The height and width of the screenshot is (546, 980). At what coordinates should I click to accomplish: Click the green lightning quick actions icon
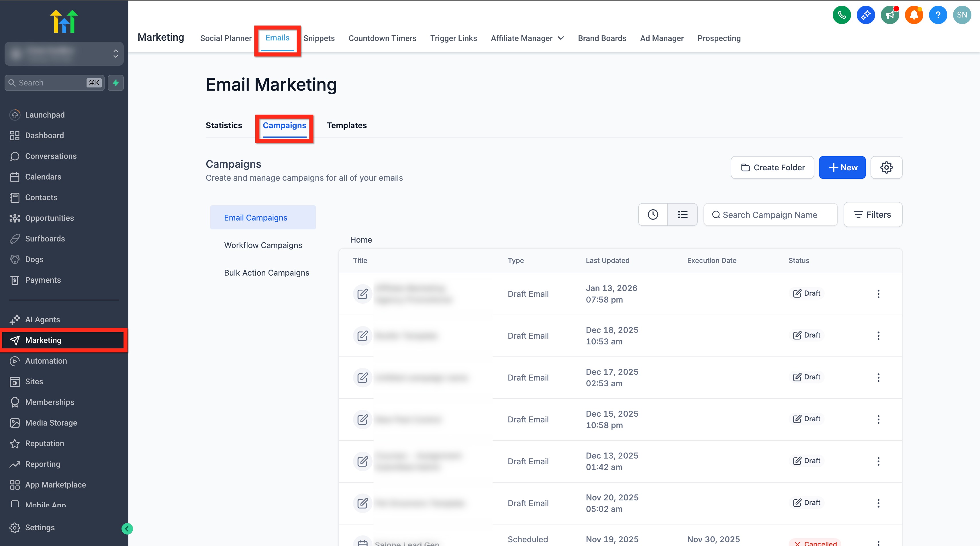tap(116, 83)
